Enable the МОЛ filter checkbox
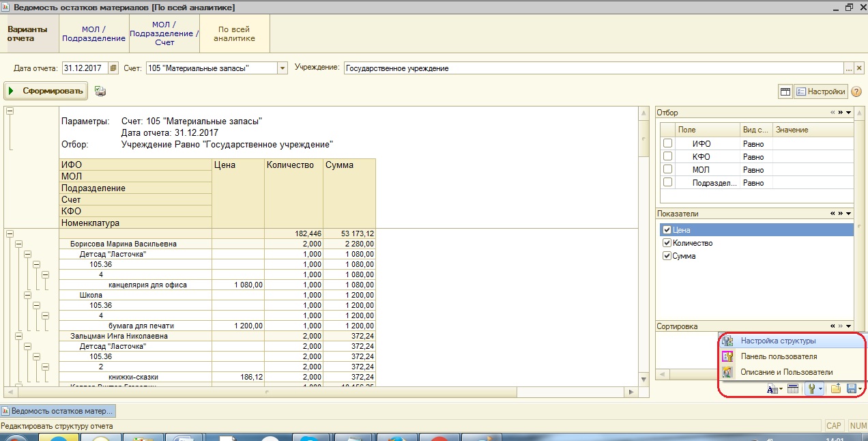Viewport: 868px width, 441px height. click(668, 169)
